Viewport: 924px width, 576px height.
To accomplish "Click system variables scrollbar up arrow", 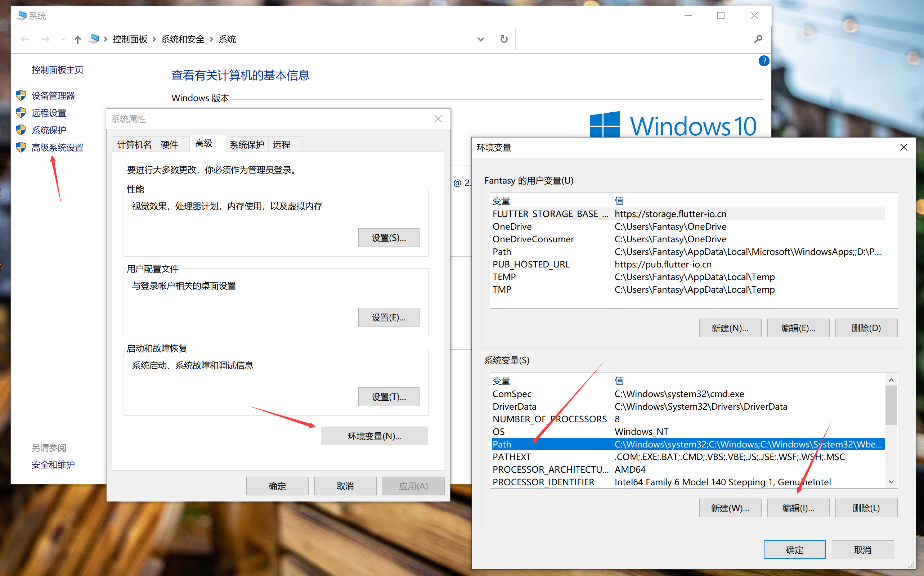I will (x=891, y=380).
